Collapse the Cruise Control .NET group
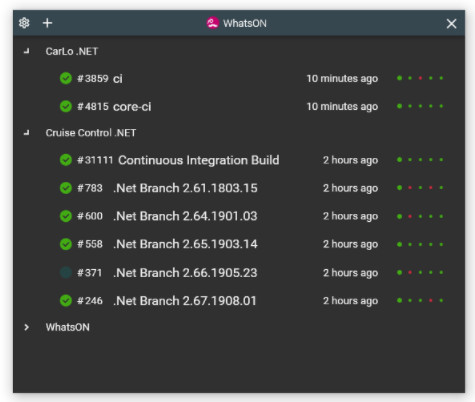The width and height of the screenshot is (475, 402). 27,133
